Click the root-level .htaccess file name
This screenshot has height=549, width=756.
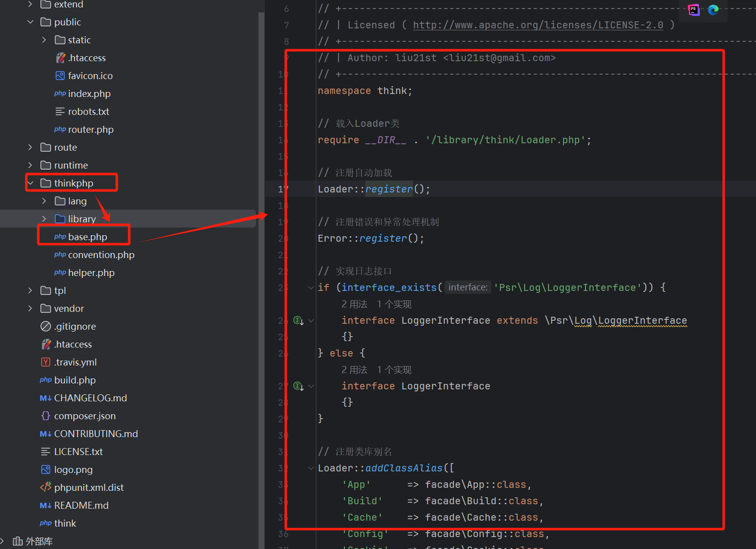point(73,344)
